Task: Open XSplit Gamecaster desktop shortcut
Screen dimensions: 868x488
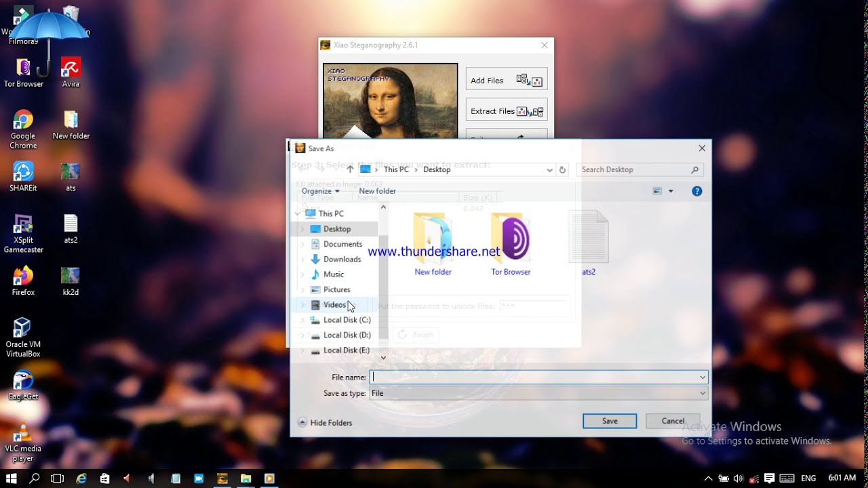Action: [x=23, y=234]
